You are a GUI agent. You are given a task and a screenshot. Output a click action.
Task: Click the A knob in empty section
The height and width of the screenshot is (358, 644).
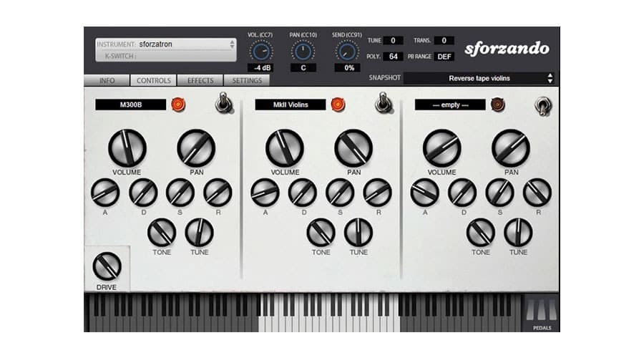424,193
